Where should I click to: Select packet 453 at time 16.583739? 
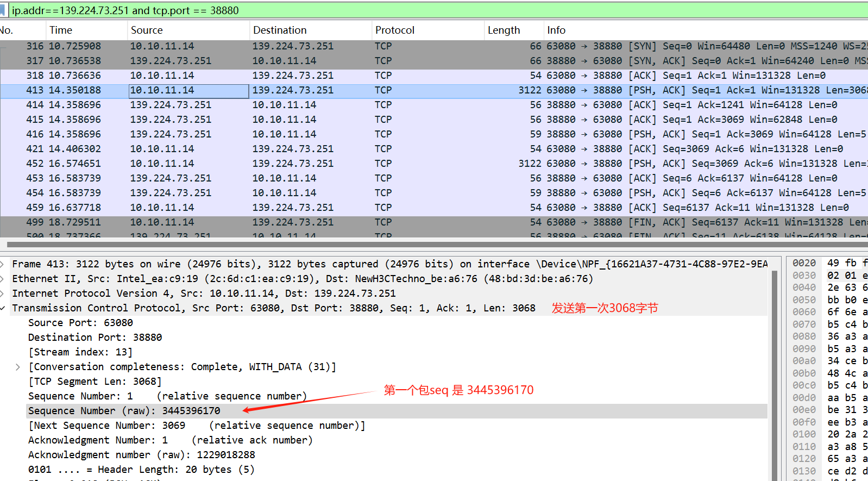[434, 178]
